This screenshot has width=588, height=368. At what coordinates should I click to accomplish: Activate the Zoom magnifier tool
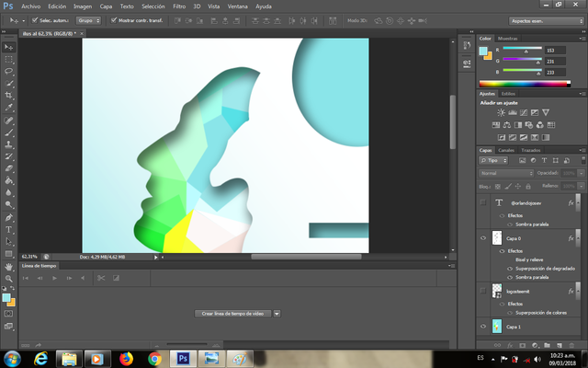pyautogui.click(x=9, y=277)
